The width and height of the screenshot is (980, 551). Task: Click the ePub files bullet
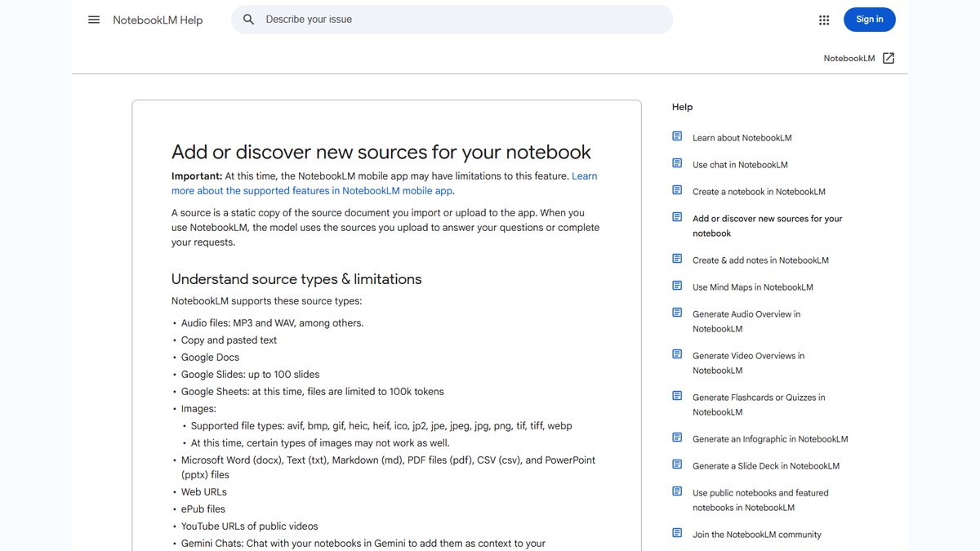[203, 509]
